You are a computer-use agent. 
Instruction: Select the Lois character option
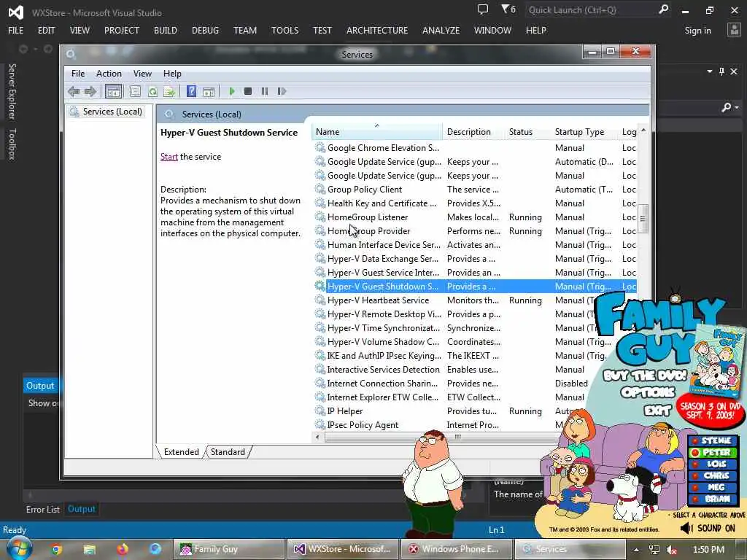click(x=712, y=463)
